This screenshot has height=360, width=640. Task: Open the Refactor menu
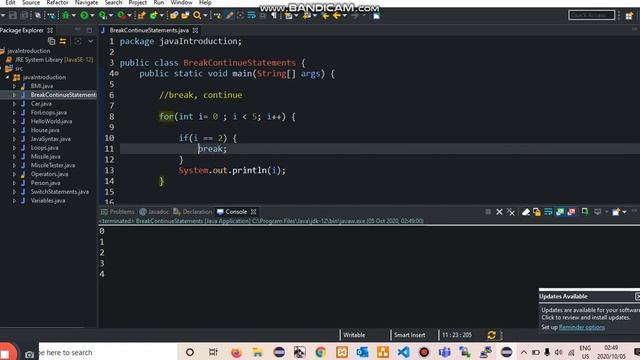pos(57,2)
